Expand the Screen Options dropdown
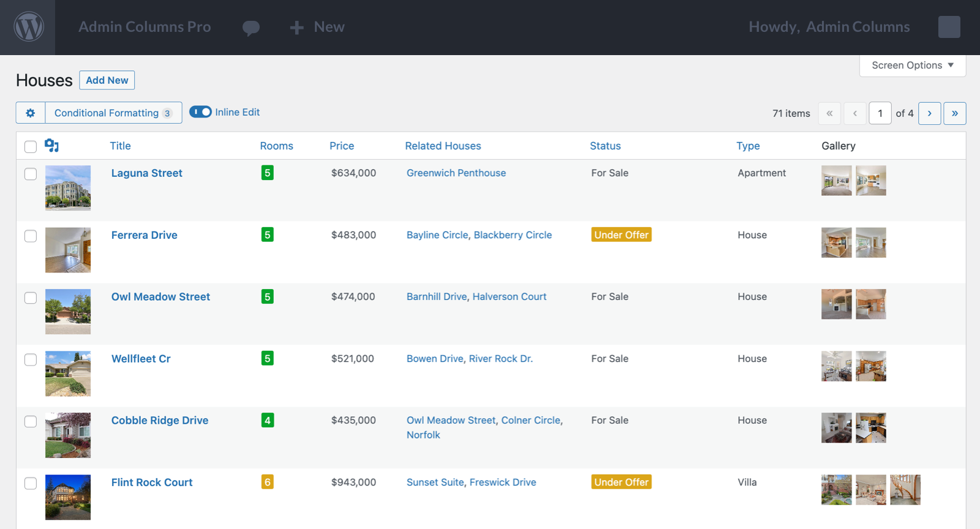This screenshot has height=529, width=980. [912, 66]
